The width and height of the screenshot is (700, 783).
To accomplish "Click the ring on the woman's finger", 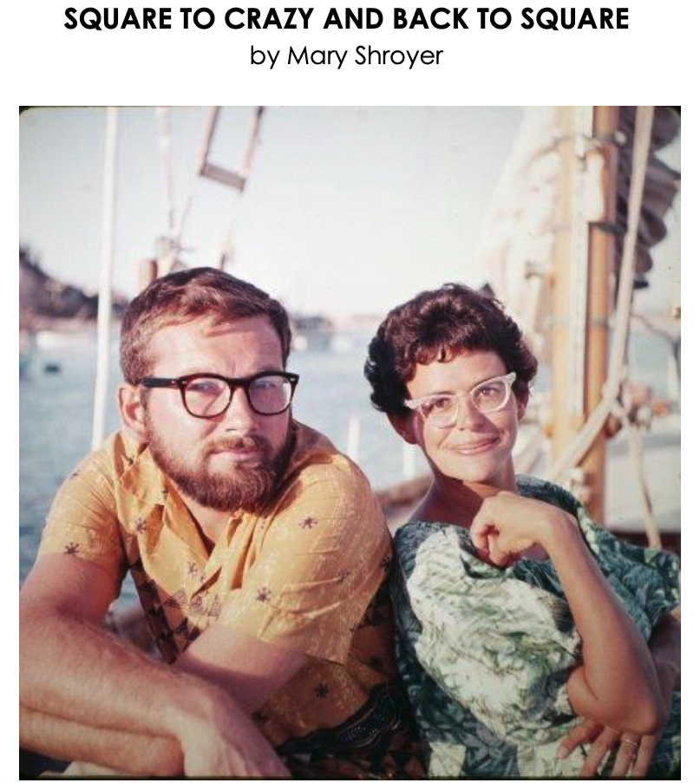I will point(630,742).
